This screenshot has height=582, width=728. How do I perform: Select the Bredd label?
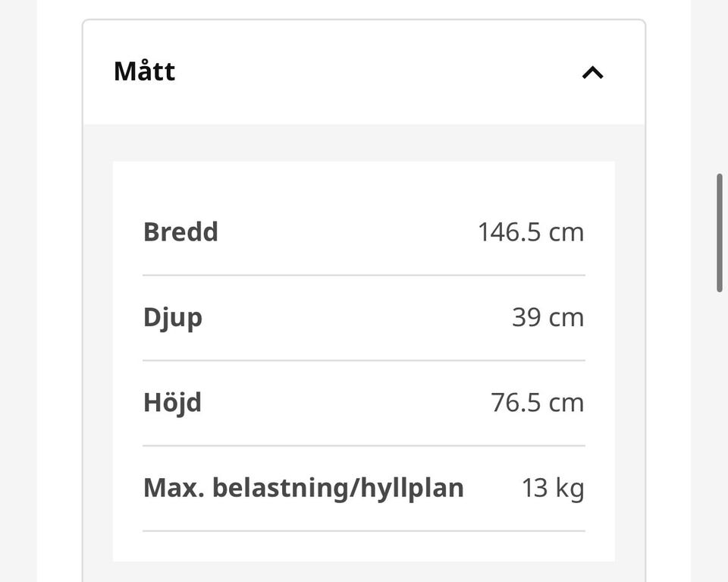pos(180,231)
